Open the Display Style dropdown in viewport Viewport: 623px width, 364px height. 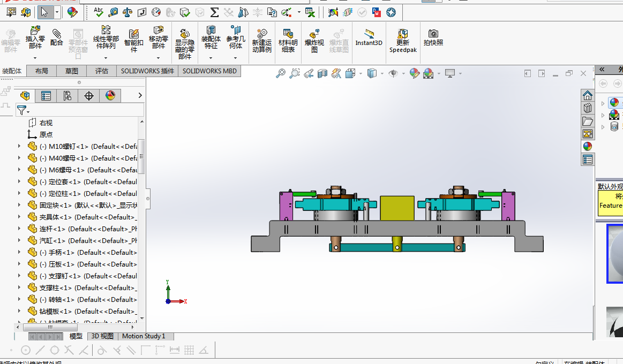382,73
